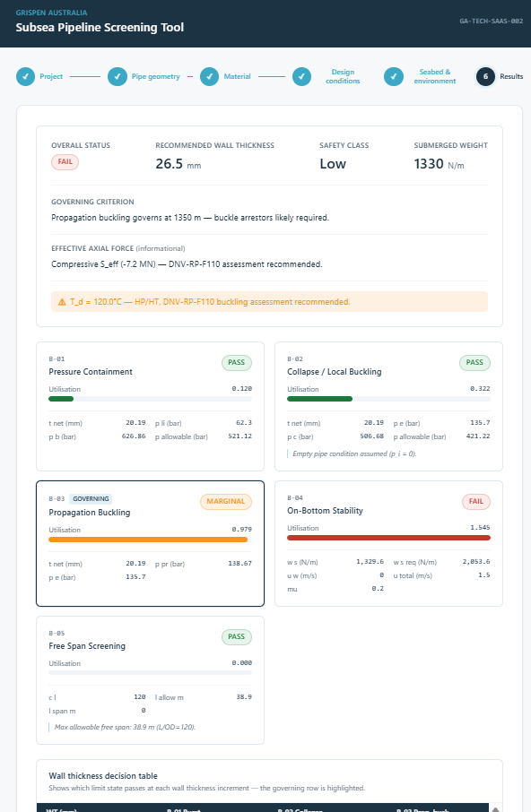Click the l allow m value 38.9
The image size is (531, 812).
tap(244, 697)
